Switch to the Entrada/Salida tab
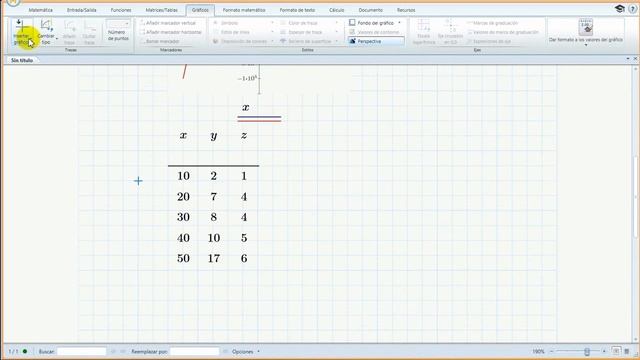This screenshot has height=360, width=640. (x=82, y=10)
